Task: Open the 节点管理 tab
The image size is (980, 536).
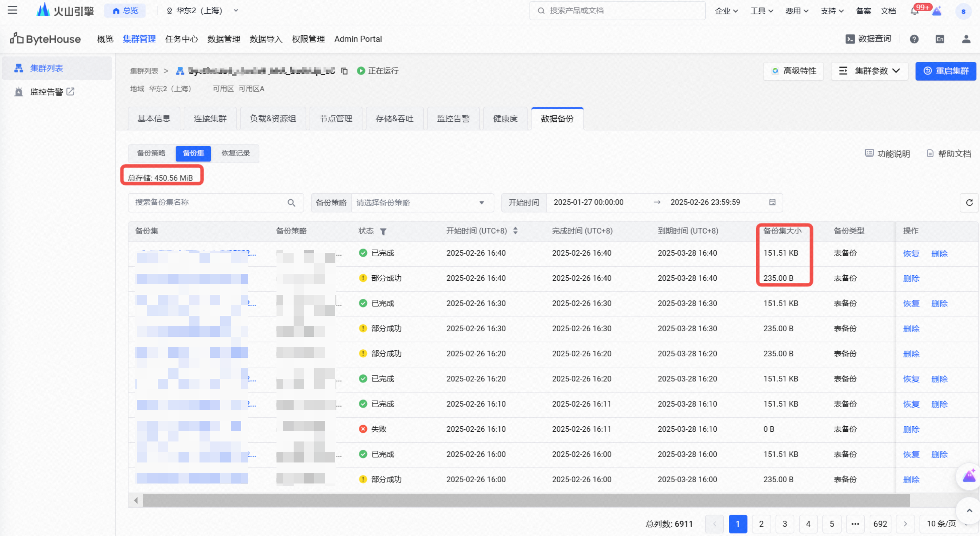Action: [336, 119]
